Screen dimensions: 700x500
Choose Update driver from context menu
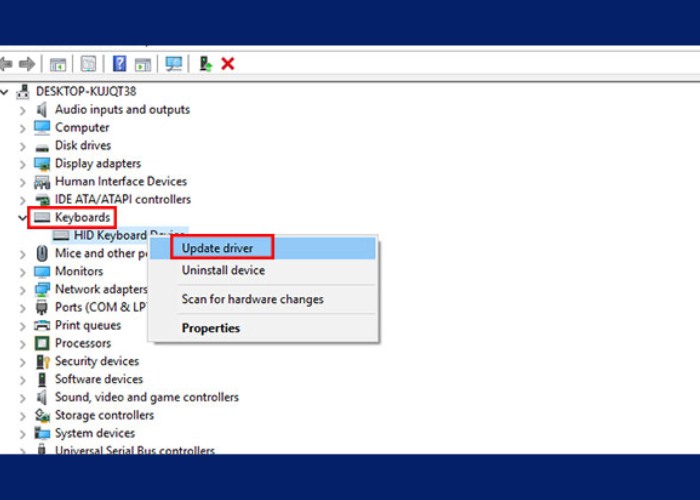(217, 248)
